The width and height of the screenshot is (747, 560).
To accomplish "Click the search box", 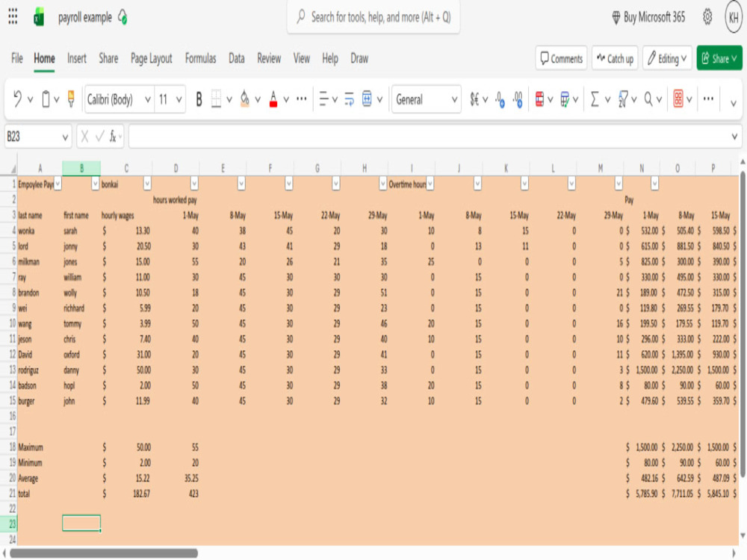I will pos(373,17).
